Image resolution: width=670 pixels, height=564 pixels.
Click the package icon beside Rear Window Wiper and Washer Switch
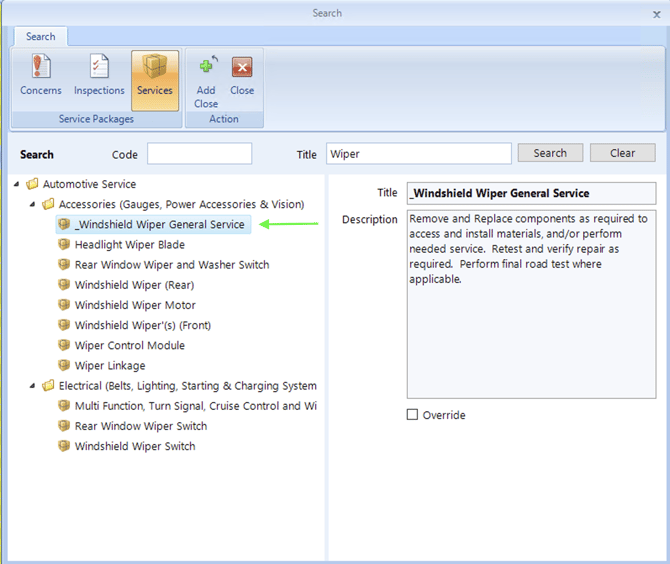[x=64, y=264]
